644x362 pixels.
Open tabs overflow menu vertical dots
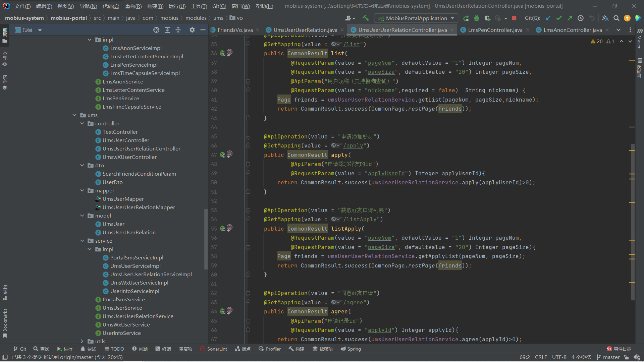coord(630,30)
